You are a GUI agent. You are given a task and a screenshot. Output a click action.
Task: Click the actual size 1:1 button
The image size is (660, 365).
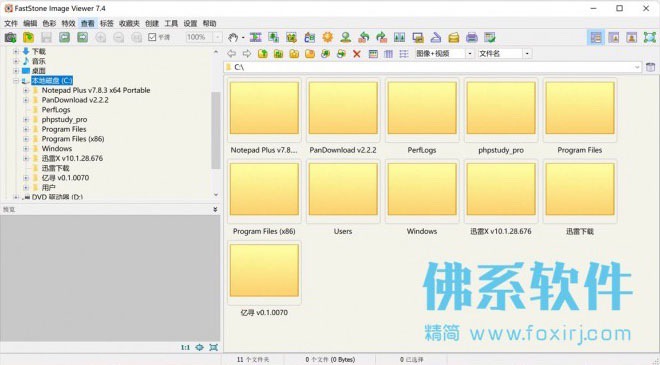(185, 347)
